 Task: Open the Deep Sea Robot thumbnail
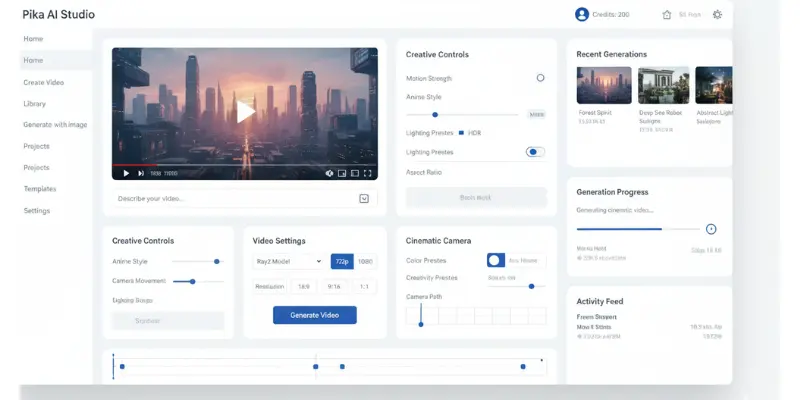click(x=663, y=85)
